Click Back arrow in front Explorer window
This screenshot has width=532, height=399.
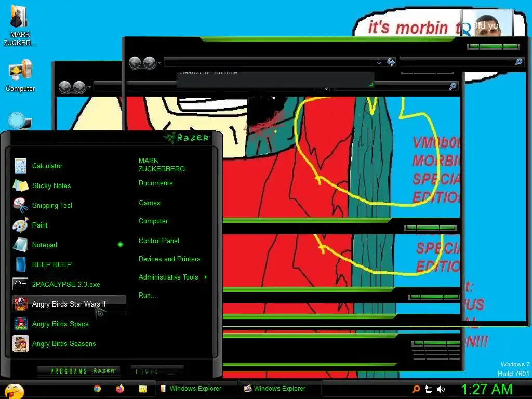click(135, 63)
